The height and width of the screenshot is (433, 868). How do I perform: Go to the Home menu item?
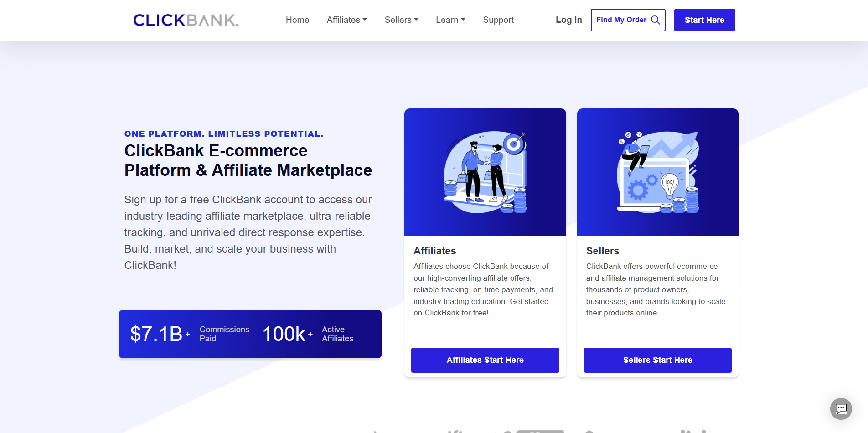pos(297,20)
